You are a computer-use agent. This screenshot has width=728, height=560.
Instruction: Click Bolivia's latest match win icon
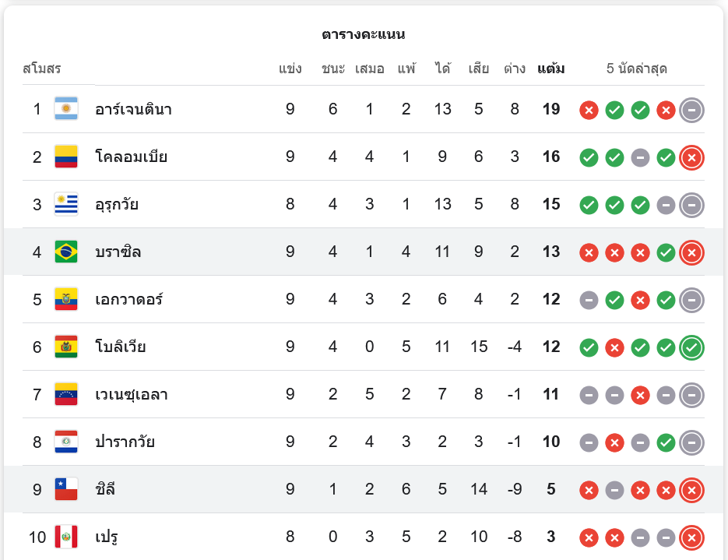click(691, 347)
